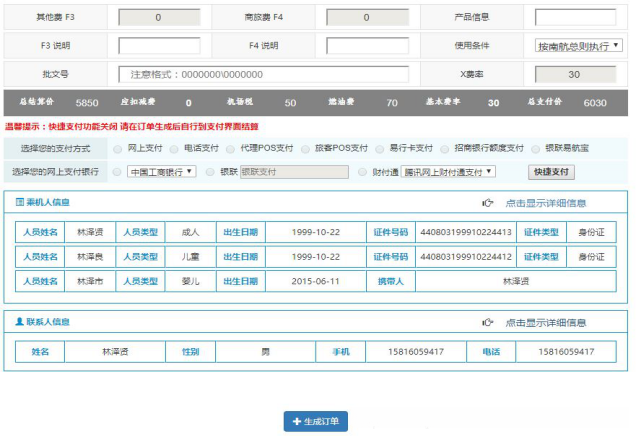This screenshot has height=438, width=636.
Task: Focus the 其他费 F3 field
Action: coord(159,17)
